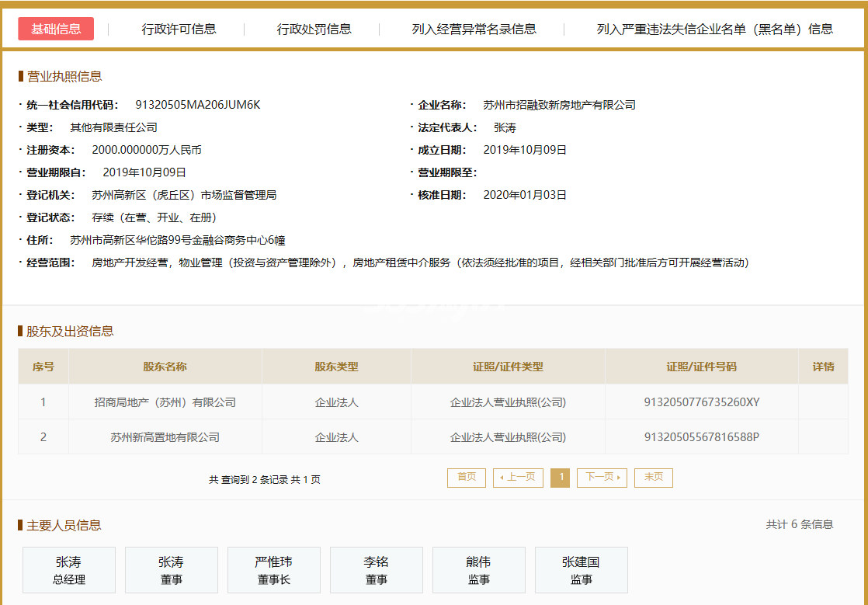This screenshot has height=605, width=868.
Task: Click the ID number 91320505567816588P
Action: pos(701,437)
